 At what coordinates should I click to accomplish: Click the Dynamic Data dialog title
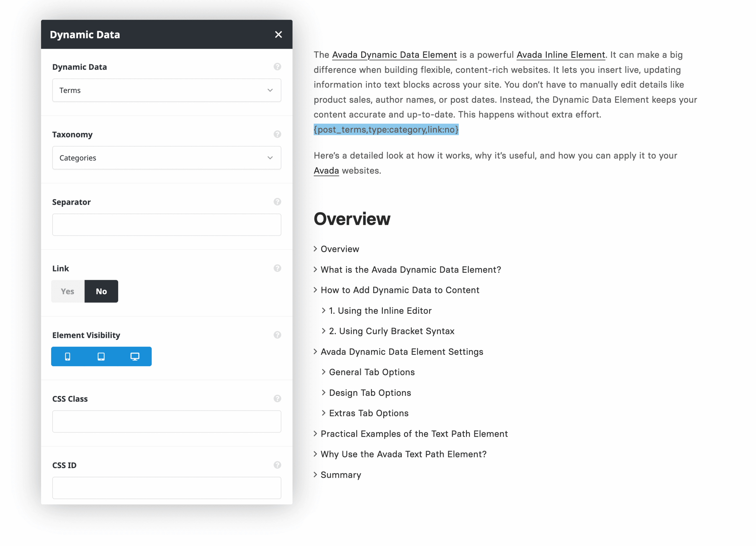pos(85,35)
